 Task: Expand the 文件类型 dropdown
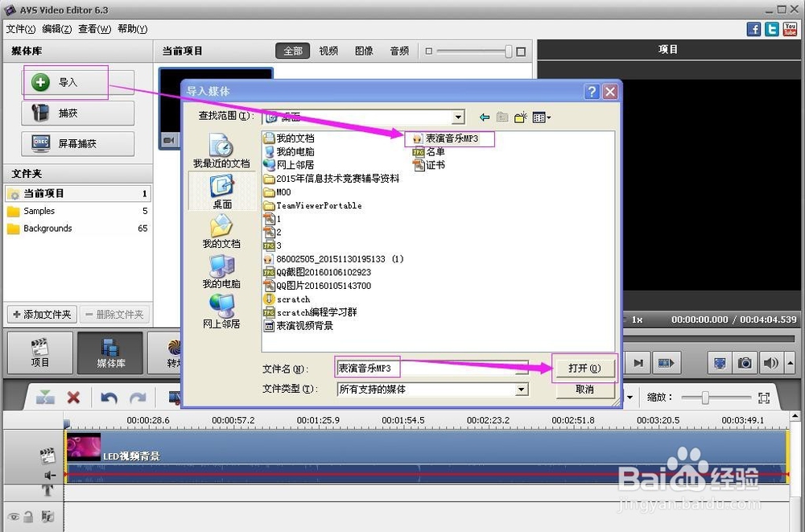521,390
